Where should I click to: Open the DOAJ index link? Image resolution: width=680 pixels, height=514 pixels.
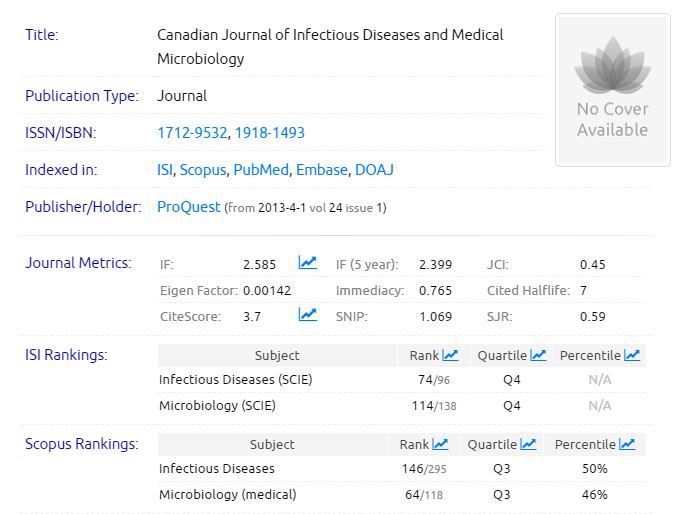pyautogui.click(x=374, y=170)
